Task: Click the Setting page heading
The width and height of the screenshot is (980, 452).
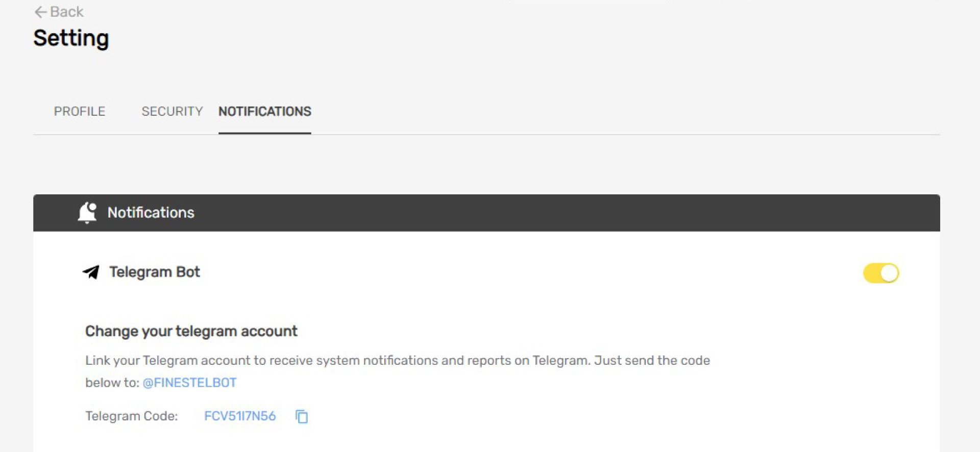Action: (x=71, y=39)
